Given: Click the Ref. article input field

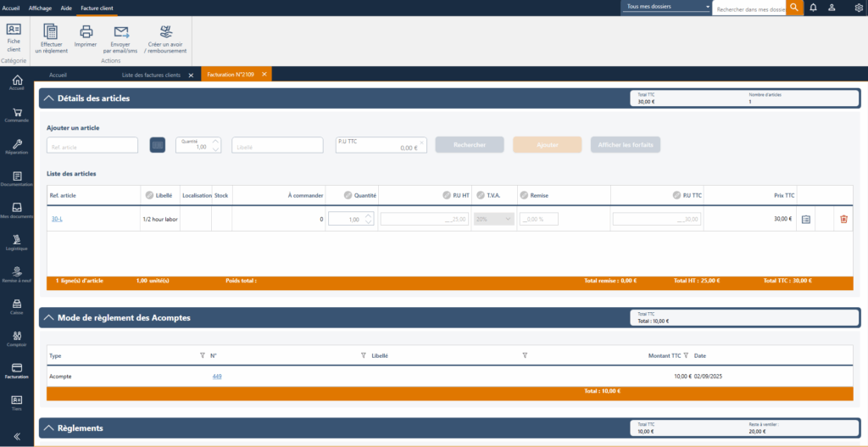Looking at the screenshot, I should [92, 146].
